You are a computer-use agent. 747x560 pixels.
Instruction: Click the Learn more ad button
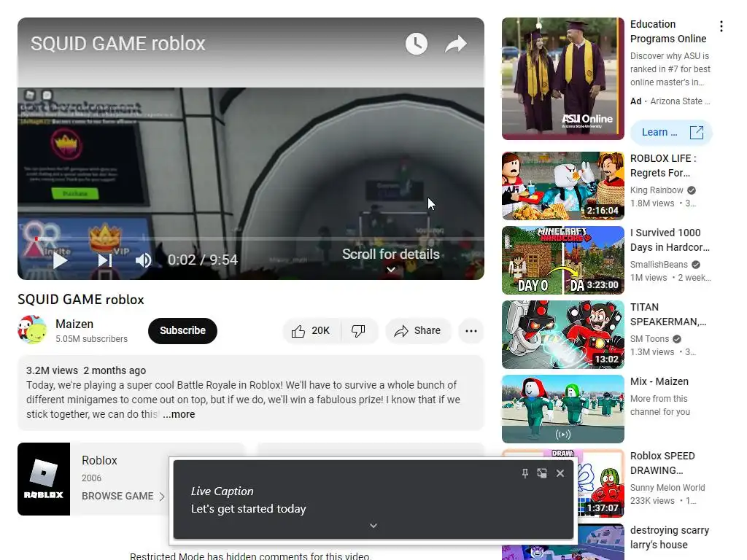coord(671,133)
